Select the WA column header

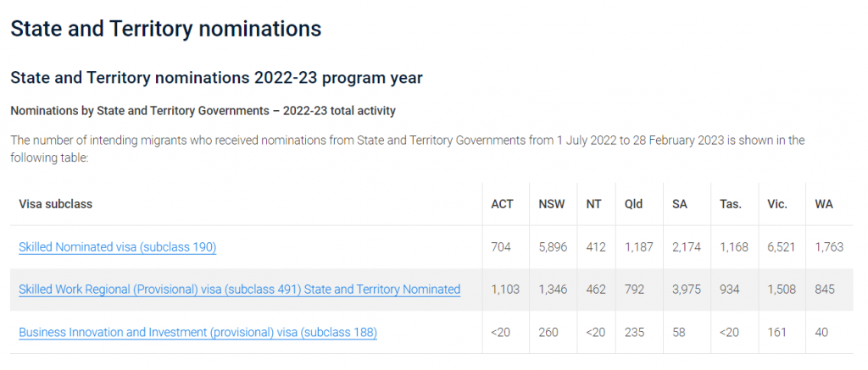point(824,204)
